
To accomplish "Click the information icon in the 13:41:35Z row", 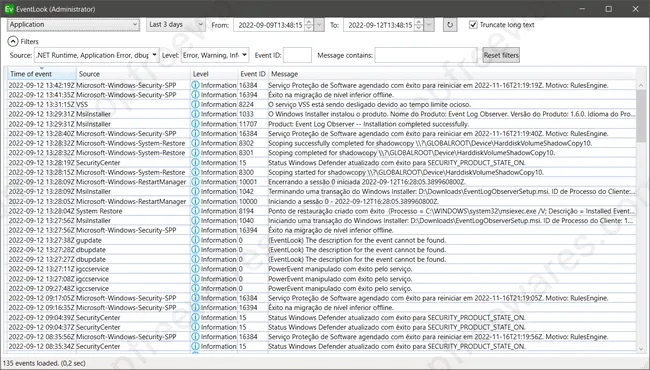I will 195,94.
